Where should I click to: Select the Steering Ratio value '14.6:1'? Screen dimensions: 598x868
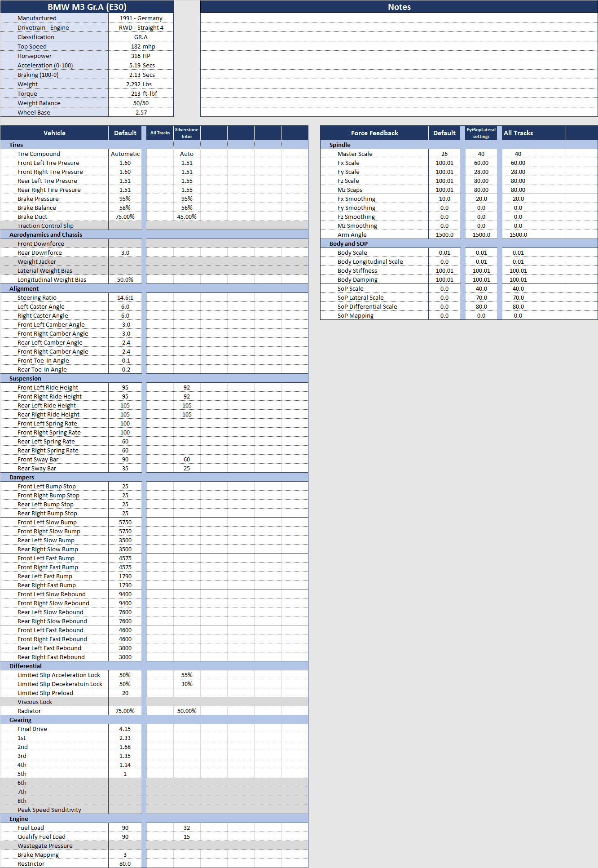(x=125, y=297)
